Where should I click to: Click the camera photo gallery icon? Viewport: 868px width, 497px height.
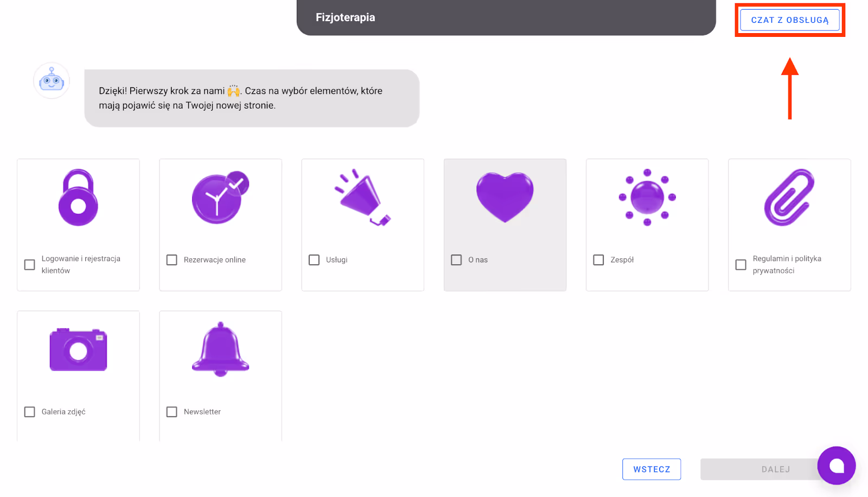78,350
